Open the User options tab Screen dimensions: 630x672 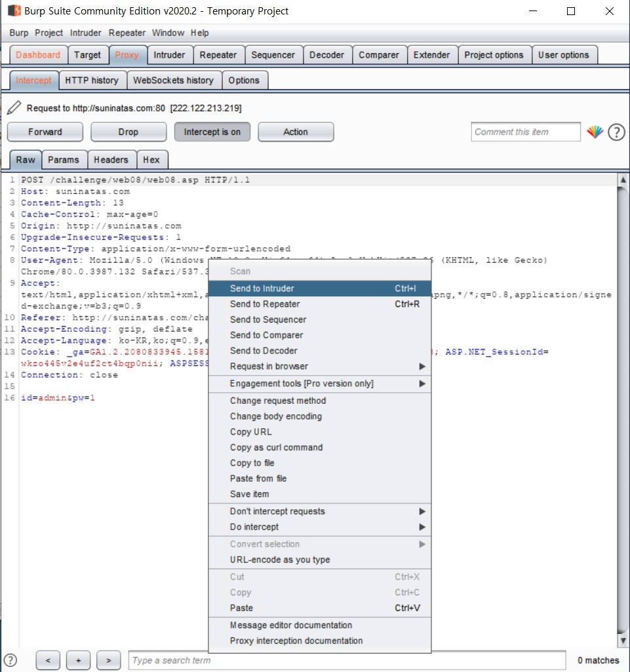tap(564, 55)
